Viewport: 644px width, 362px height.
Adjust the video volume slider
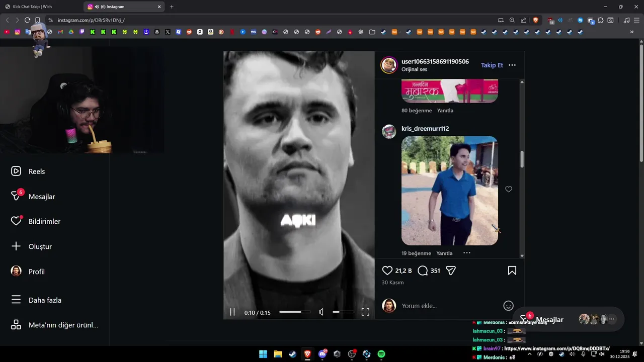click(343, 312)
